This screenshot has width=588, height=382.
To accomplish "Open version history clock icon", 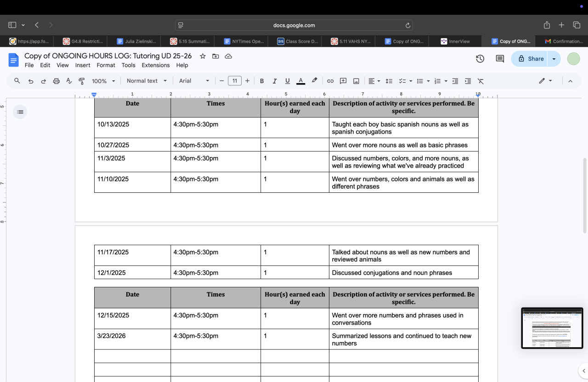I will tap(480, 59).
